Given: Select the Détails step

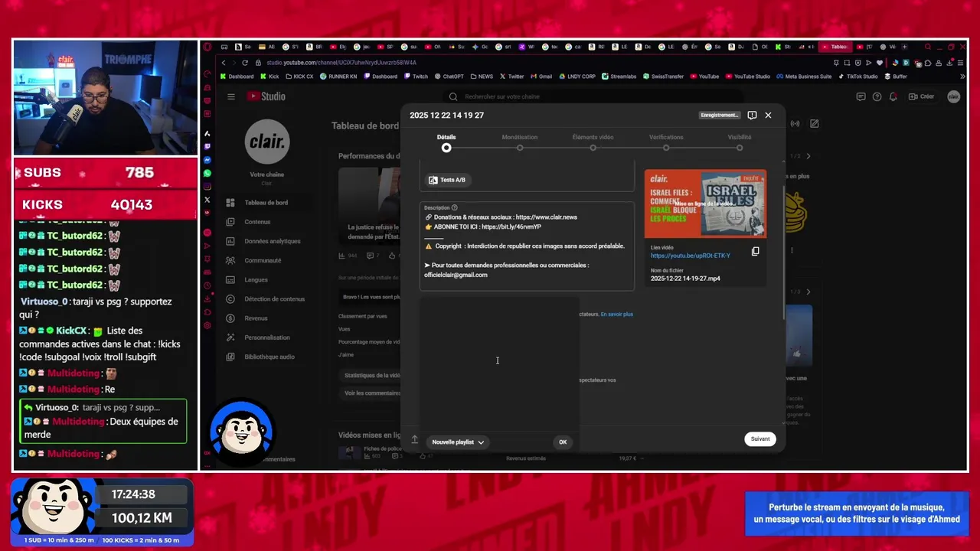Looking at the screenshot, I should tap(446, 142).
